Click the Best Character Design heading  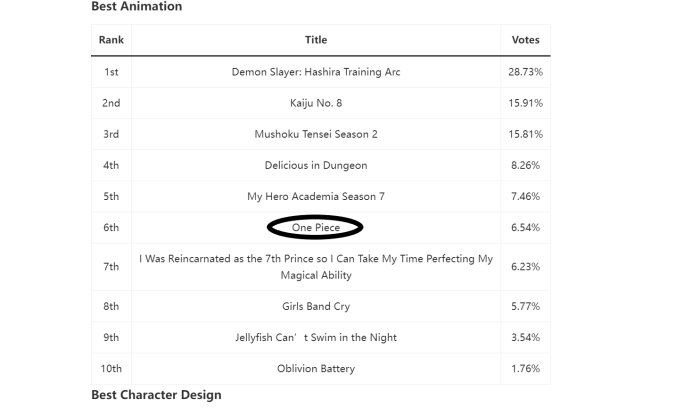coord(156,395)
